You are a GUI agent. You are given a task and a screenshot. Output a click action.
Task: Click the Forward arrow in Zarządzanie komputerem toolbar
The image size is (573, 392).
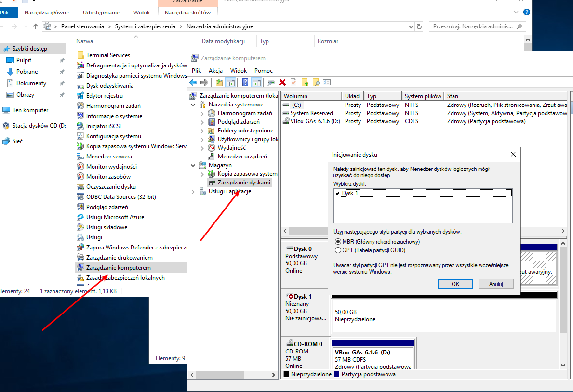204,82
